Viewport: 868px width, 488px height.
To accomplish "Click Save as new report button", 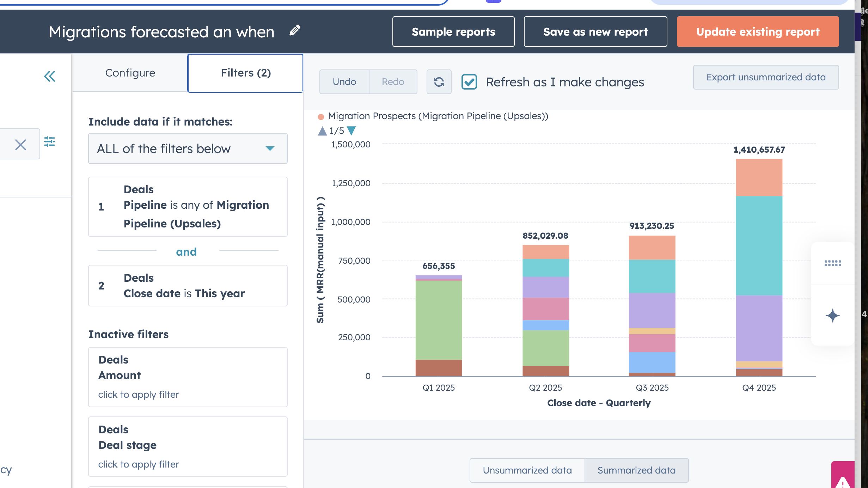I will tap(595, 32).
